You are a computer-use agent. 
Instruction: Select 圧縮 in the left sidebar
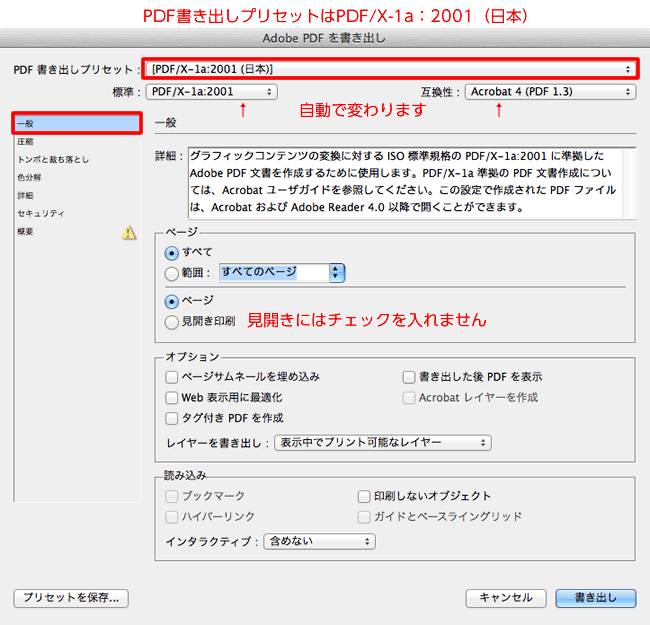[x=26, y=142]
